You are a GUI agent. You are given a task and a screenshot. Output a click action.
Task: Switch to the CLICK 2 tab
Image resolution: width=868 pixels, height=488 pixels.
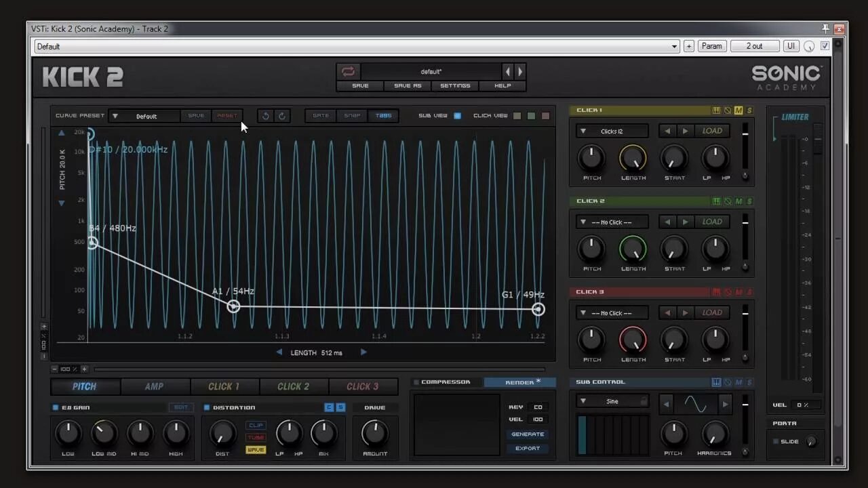(x=294, y=386)
